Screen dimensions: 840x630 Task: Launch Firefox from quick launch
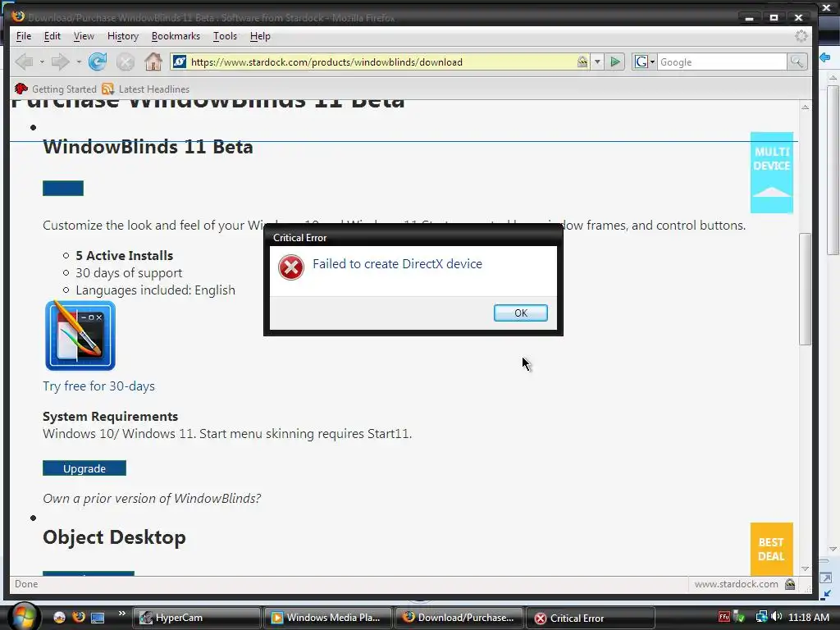coord(79,617)
